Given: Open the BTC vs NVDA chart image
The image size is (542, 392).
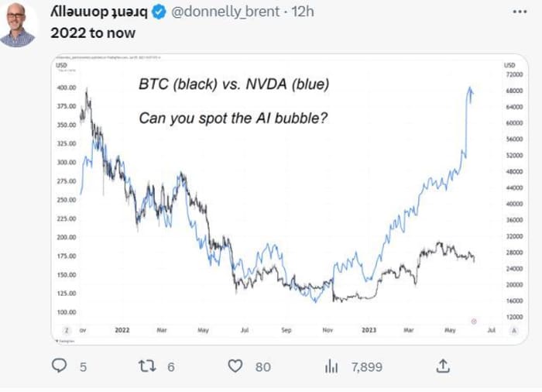Looking at the screenshot, I should tap(290, 200).
